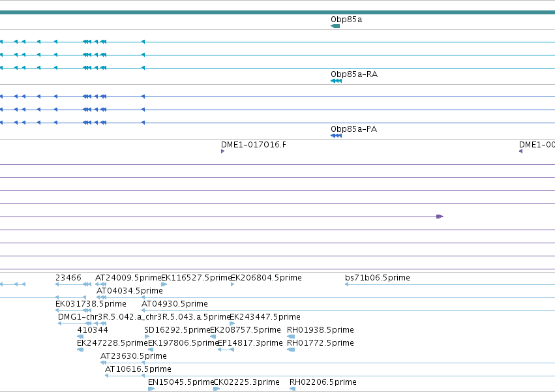Select the 410344 EST label
The image size is (555, 392).
93,330
